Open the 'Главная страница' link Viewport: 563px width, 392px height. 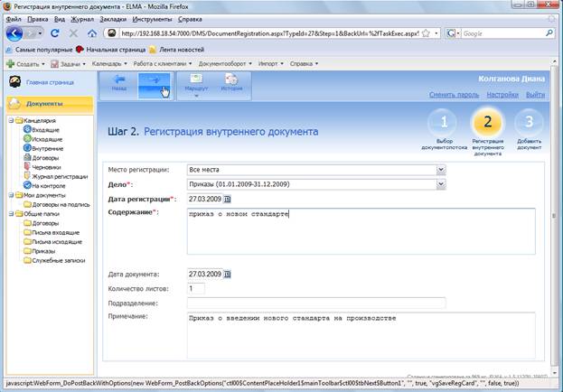coord(50,82)
